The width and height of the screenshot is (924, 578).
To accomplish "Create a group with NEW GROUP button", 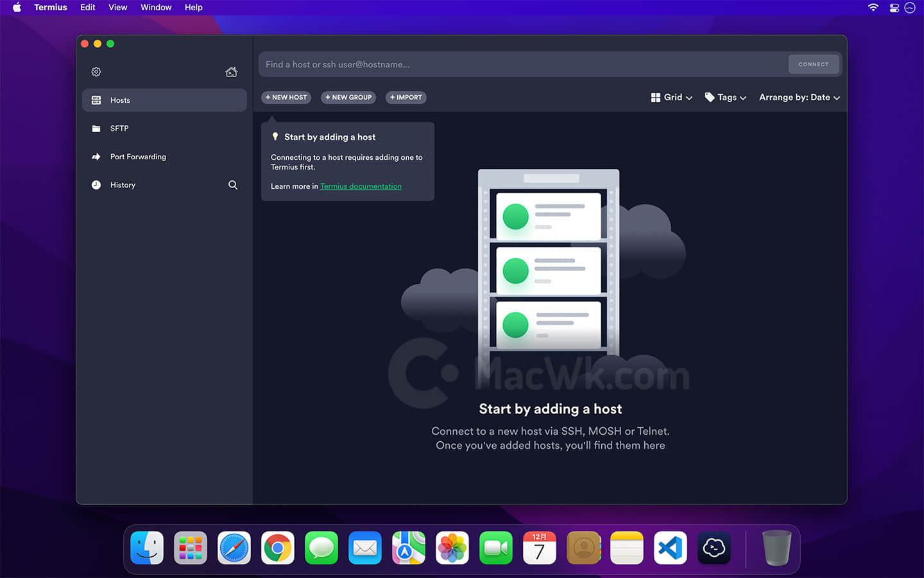I will click(x=348, y=98).
